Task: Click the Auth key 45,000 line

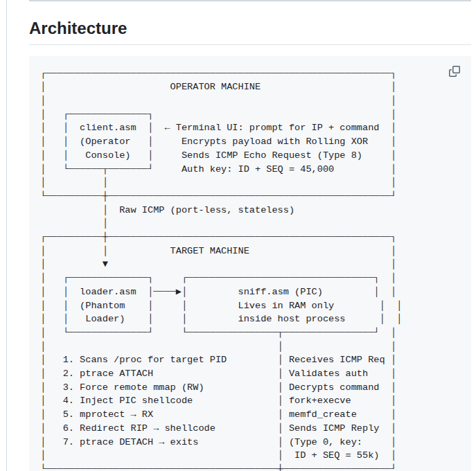Action: pyautogui.click(x=258, y=169)
